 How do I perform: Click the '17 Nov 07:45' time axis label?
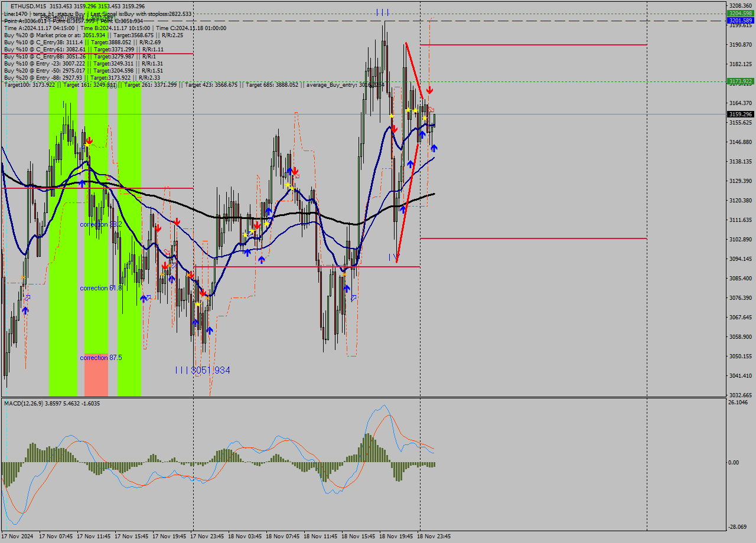(x=56, y=537)
